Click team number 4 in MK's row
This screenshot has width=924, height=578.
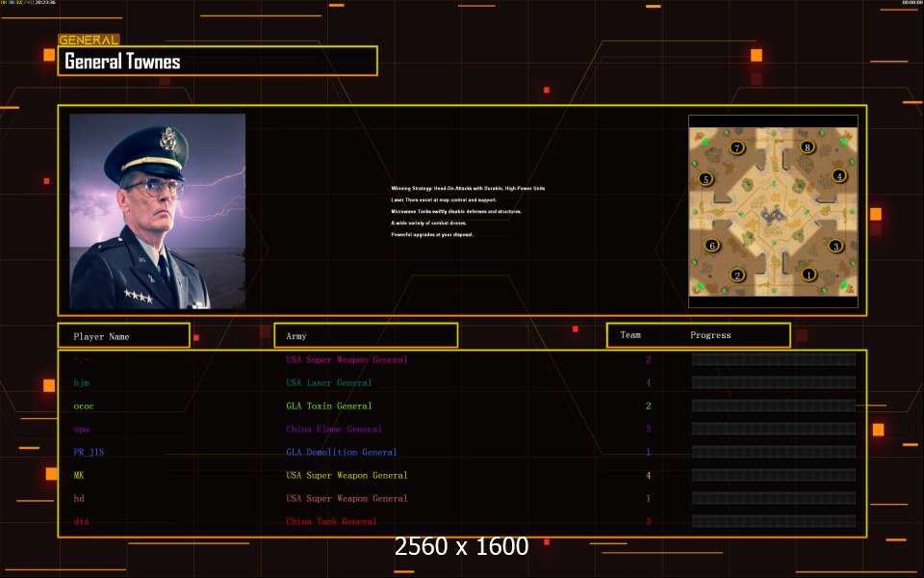648,475
